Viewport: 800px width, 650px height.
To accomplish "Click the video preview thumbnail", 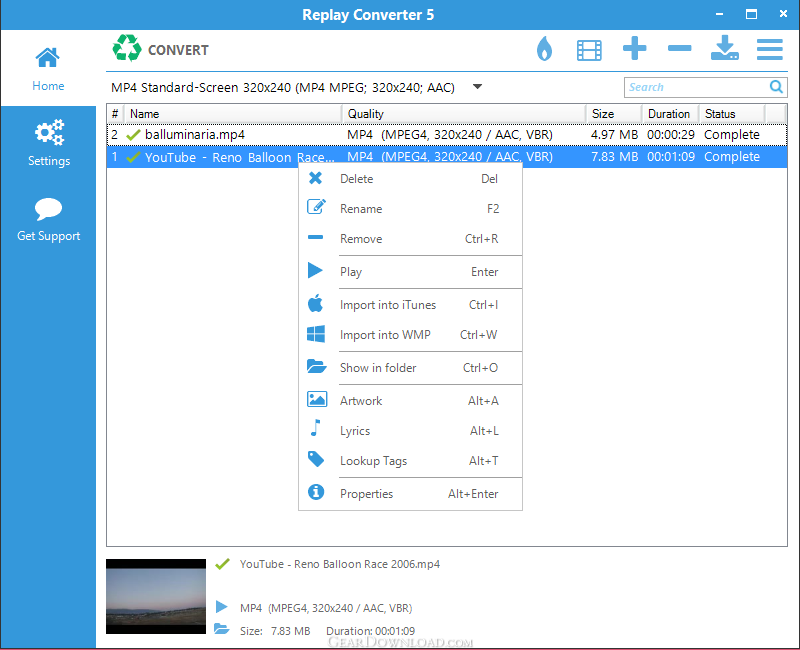I will [x=156, y=596].
